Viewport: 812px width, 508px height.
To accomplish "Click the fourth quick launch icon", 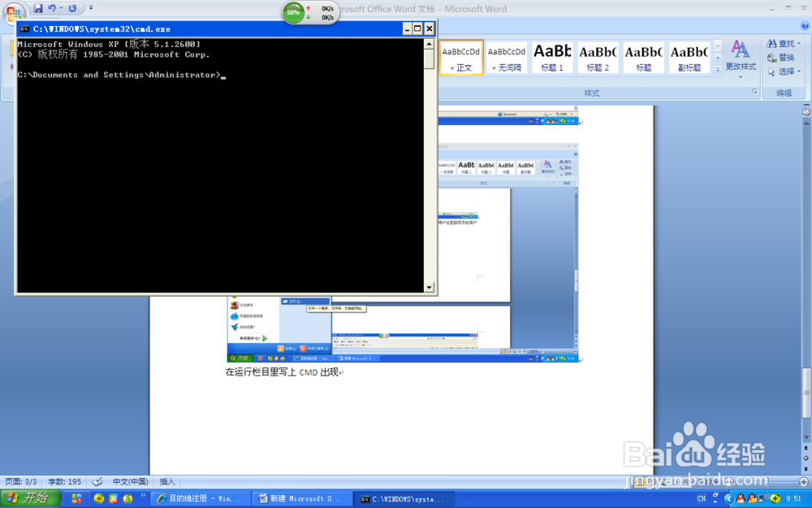I will 127,499.
